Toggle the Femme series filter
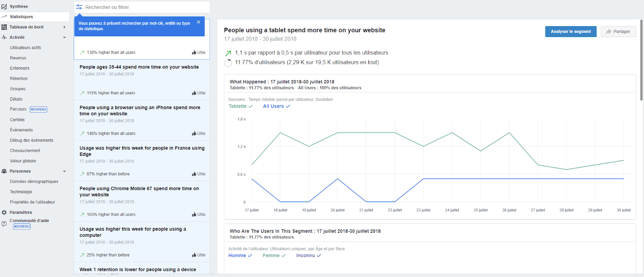 (x=274, y=256)
